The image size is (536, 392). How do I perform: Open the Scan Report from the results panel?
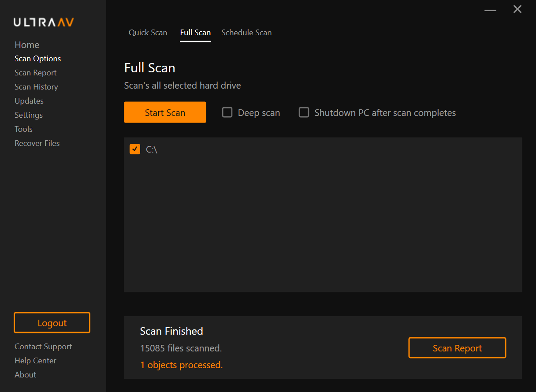[x=457, y=347]
